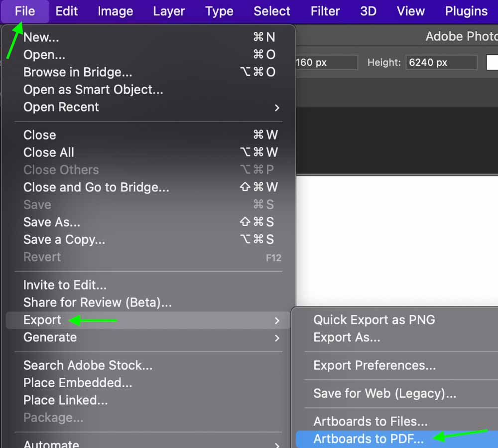Click inside the Height input field
Screen dimensions: 498x448
[440, 63]
